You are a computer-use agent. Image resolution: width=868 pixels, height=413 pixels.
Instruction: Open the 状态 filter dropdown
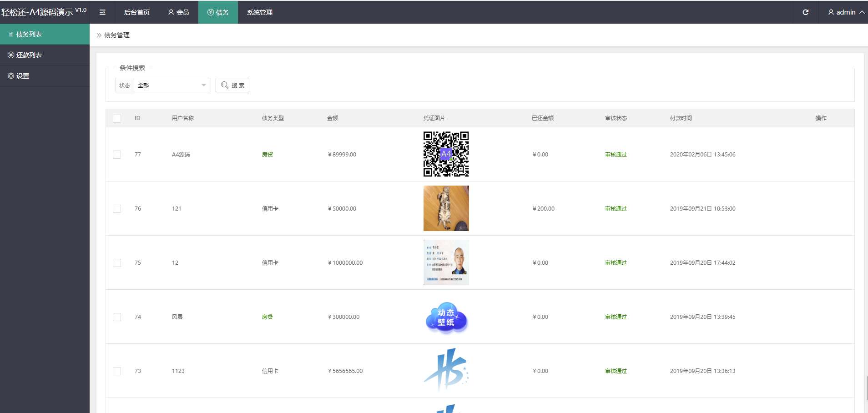[x=172, y=85]
